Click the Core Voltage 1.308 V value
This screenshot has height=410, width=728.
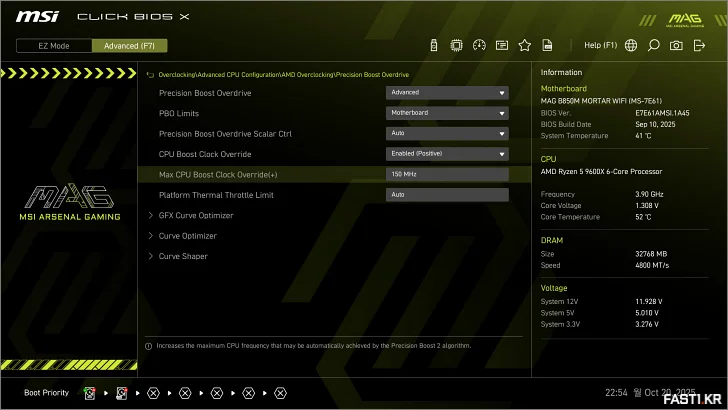647,206
